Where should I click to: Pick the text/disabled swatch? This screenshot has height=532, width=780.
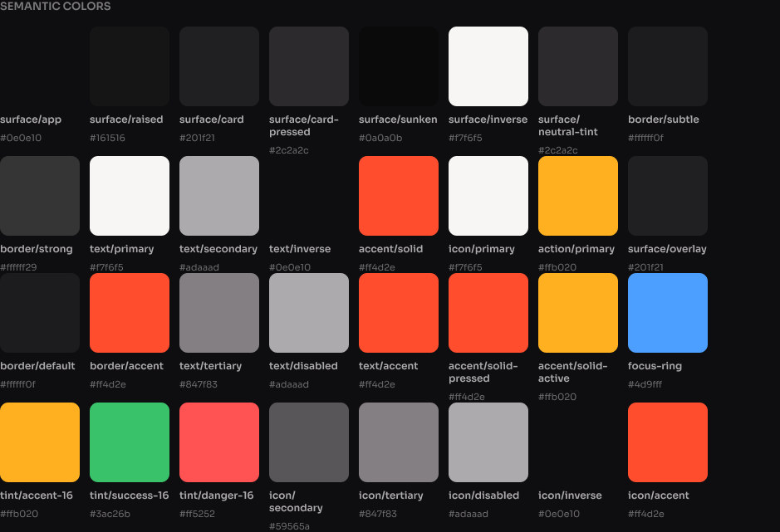309,313
